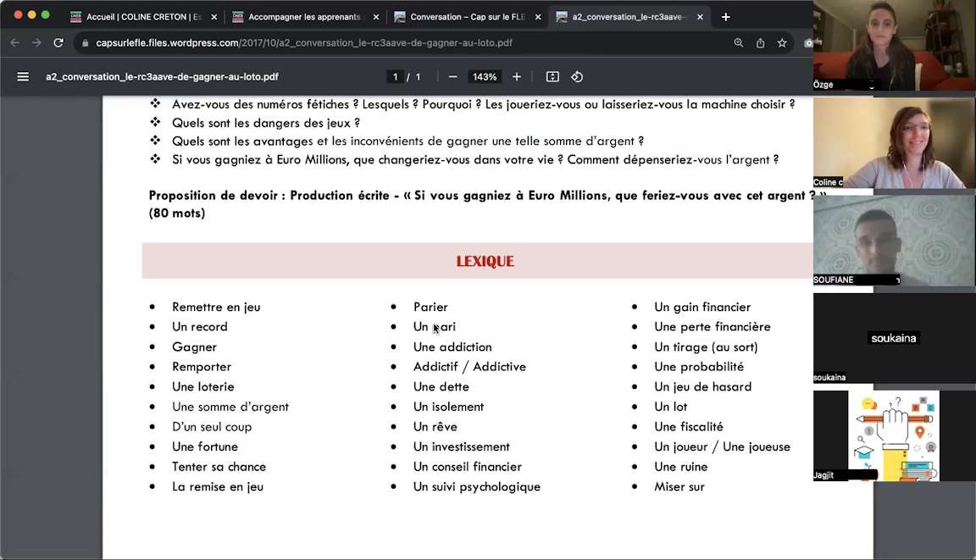This screenshot has height=560, width=976.
Task: Click 'Une perte financière'
Action: (x=712, y=327)
